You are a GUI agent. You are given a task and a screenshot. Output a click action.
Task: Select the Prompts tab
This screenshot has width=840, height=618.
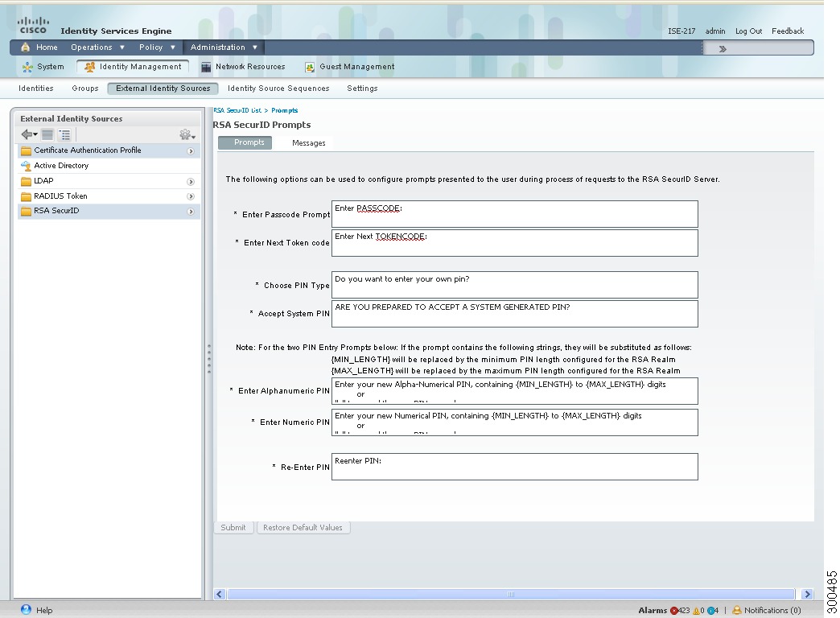(x=245, y=142)
